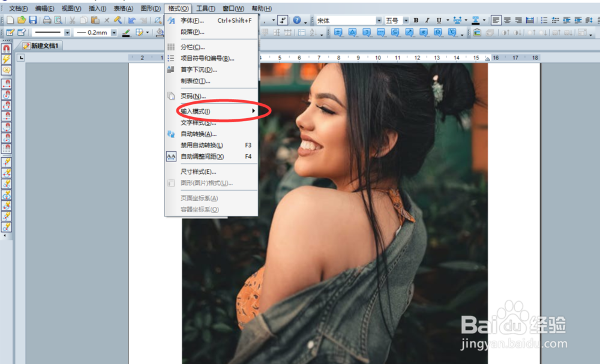Toggle center text alignment
The image size is (600, 364).
pos(507,20)
